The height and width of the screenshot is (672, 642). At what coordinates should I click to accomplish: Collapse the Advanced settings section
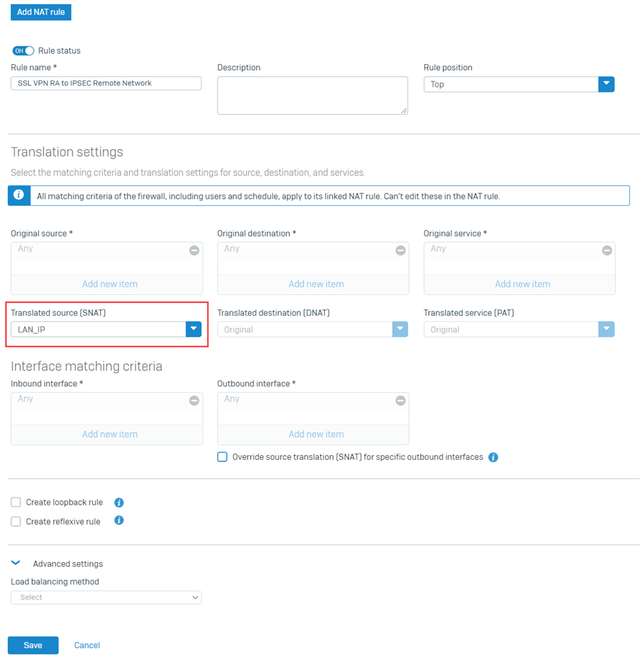[16, 563]
